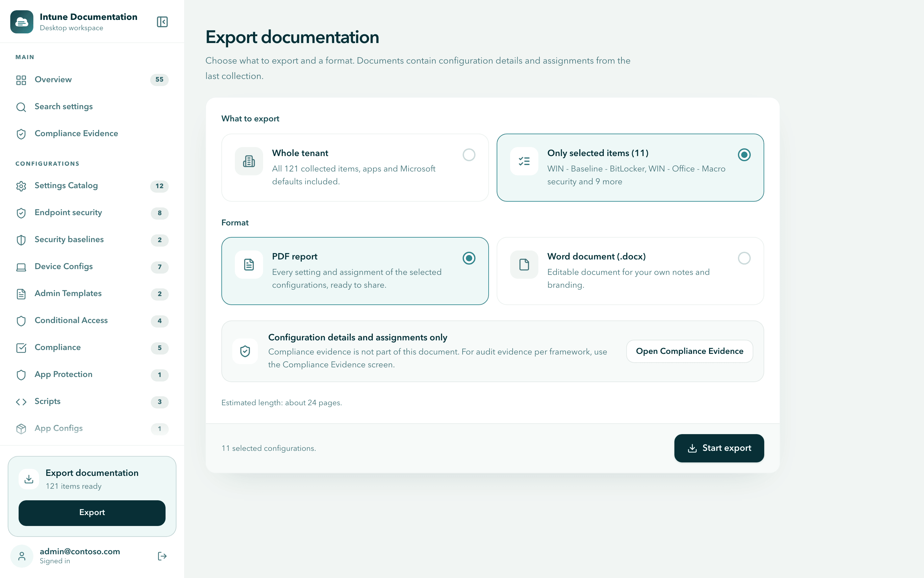Collapse the sidebar with the panel icon
The height and width of the screenshot is (578, 924).
(162, 22)
